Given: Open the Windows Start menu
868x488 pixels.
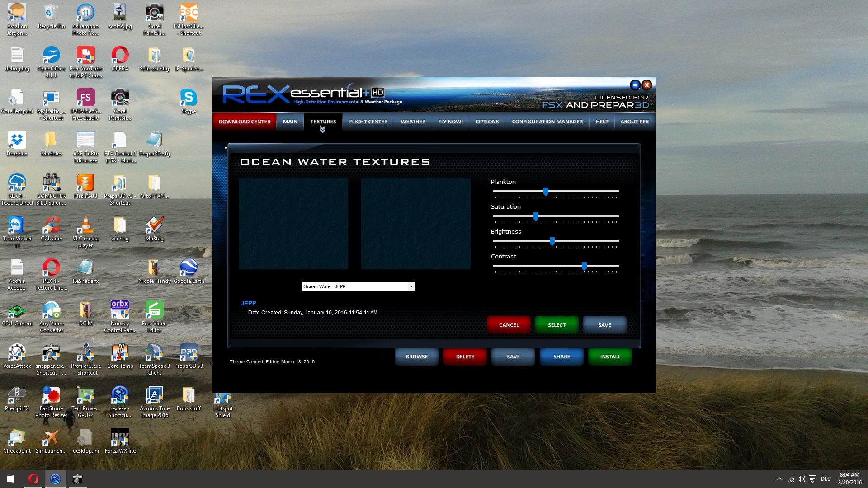Looking at the screenshot, I should (x=11, y=479).
